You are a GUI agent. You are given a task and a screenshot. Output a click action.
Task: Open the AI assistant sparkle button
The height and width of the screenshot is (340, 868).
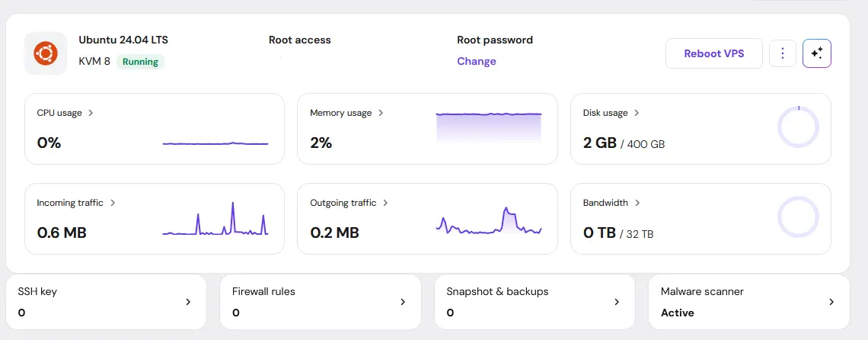(x=817, y=53)
